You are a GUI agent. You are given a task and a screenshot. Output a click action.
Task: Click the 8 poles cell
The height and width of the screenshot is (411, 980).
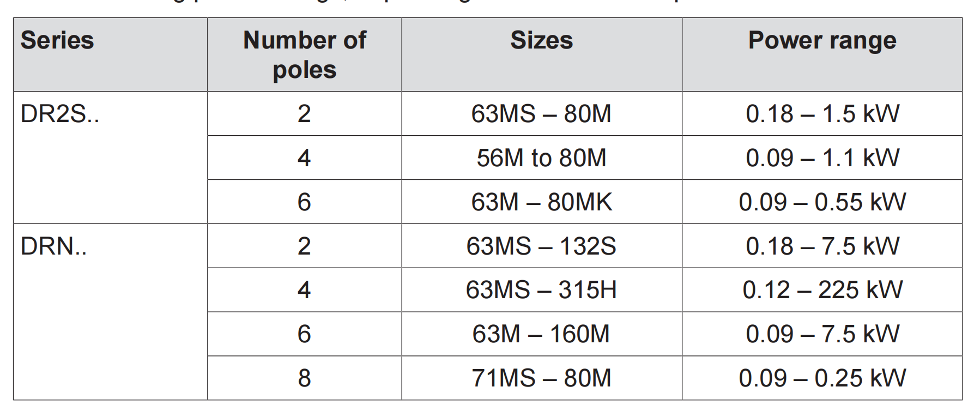pos(304,378)
